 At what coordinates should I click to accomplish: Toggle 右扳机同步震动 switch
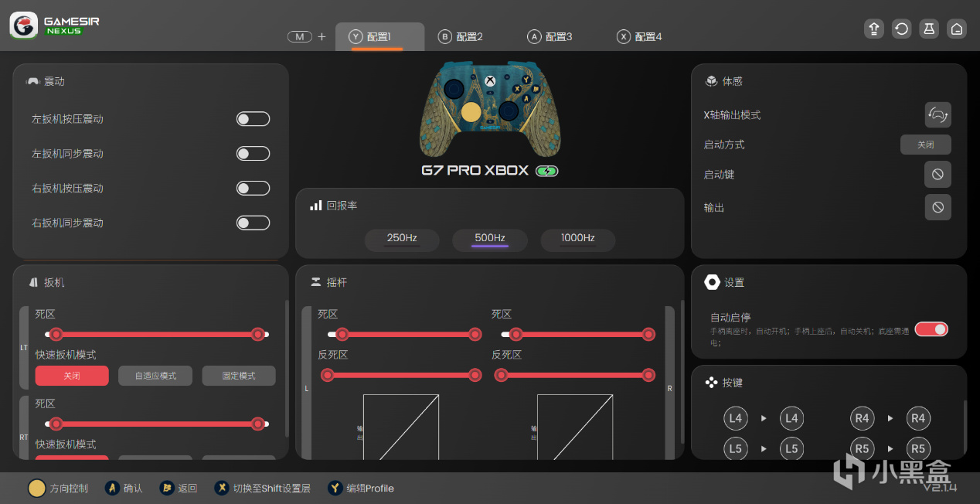tap(253, 223)
